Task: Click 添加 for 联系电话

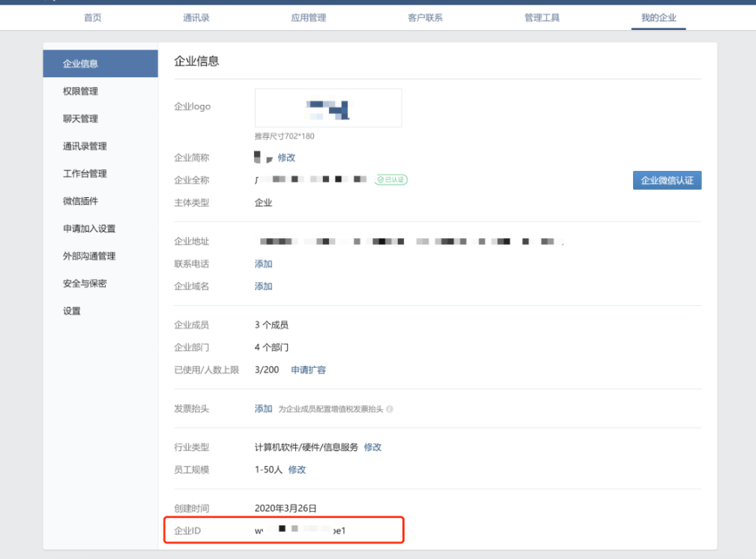Action: click(263, 265)
